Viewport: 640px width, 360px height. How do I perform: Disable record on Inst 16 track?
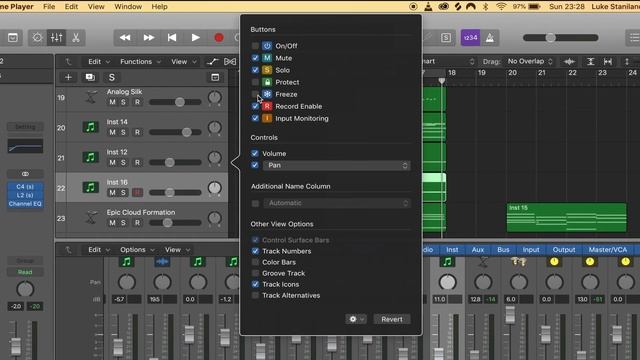(x=138, y=193)
